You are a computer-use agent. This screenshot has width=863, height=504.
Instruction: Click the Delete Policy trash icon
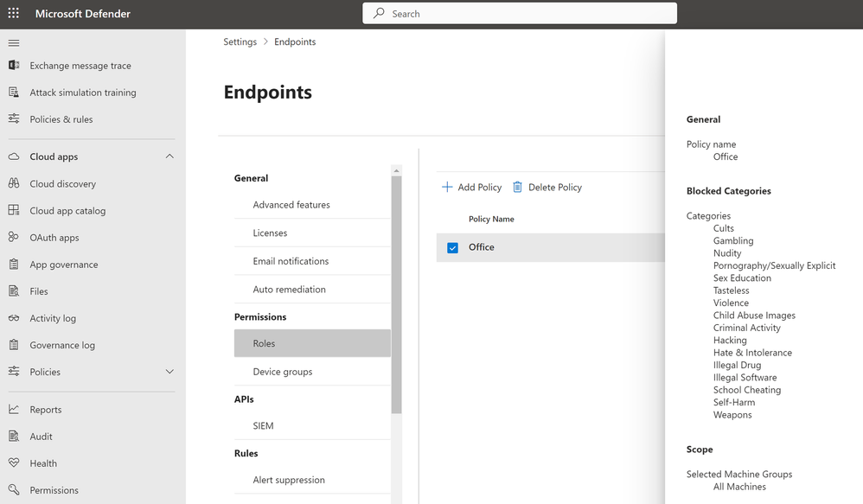518,187
